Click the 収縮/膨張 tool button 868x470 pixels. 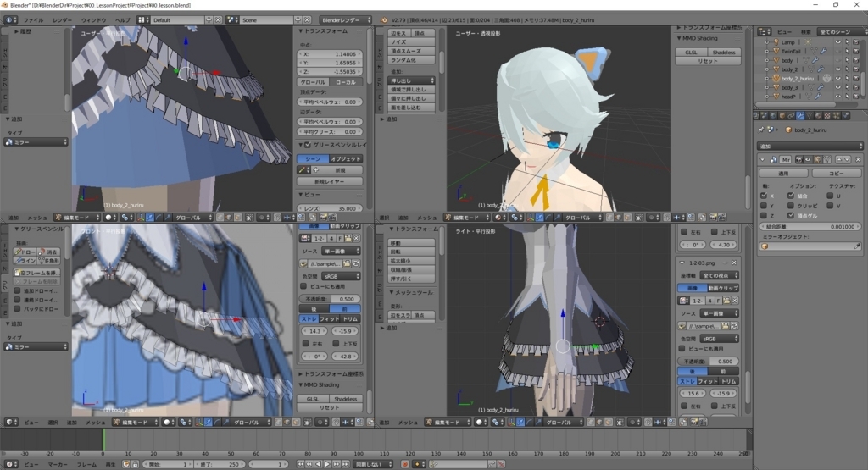coord(411,269)
